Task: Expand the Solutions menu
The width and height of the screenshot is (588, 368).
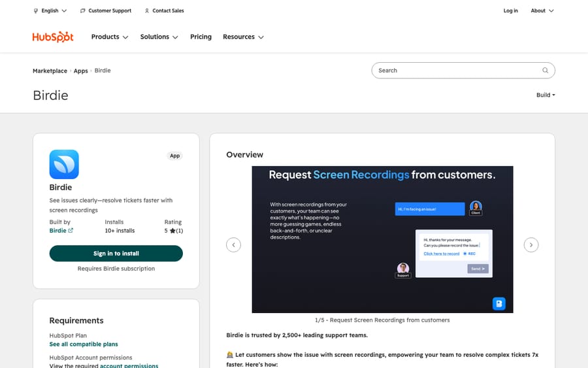Action: (x=159, y=37)
